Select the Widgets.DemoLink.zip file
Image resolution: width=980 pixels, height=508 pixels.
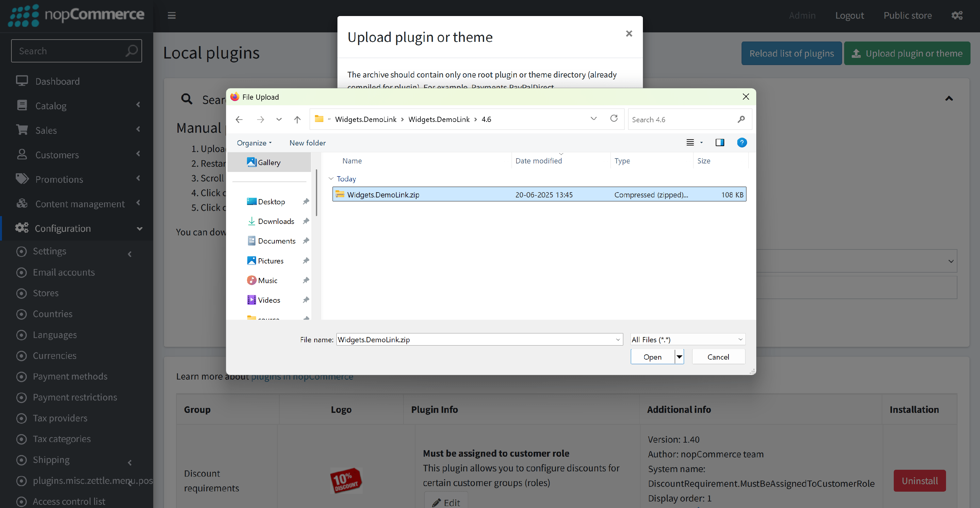383,195
